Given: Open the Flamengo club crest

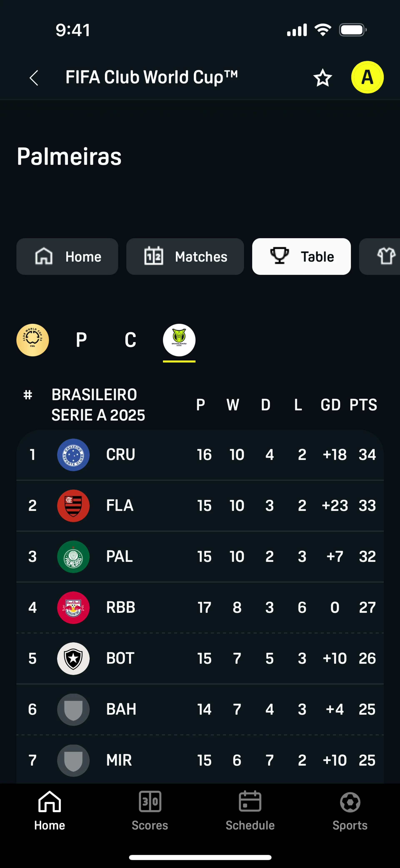Looking at the screenshot, I should pyautogui.click(x=73, y=506).
